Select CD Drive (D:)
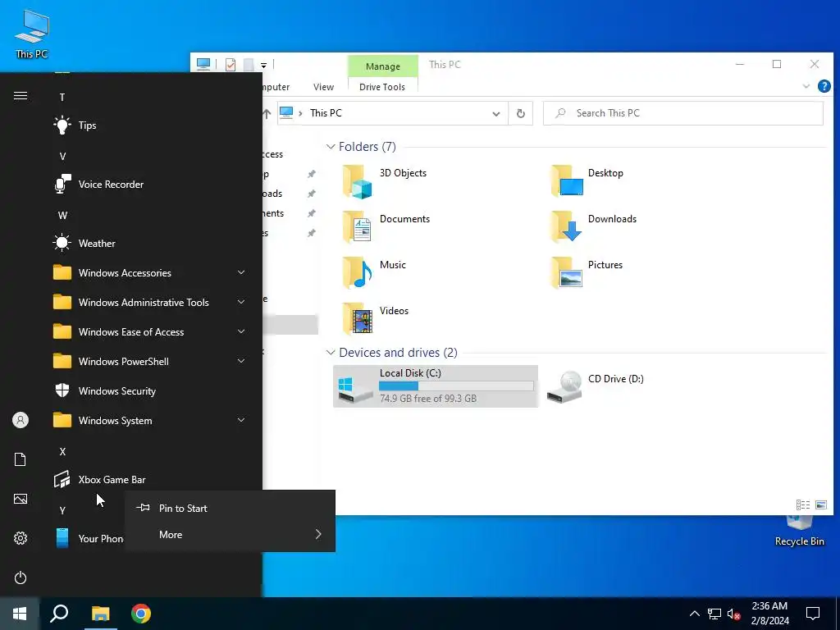Viewport: 840px width, 630px height. coord(596,386)
